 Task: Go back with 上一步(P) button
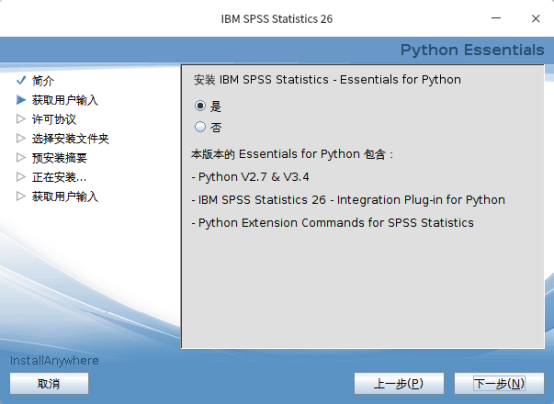[399, 383]
